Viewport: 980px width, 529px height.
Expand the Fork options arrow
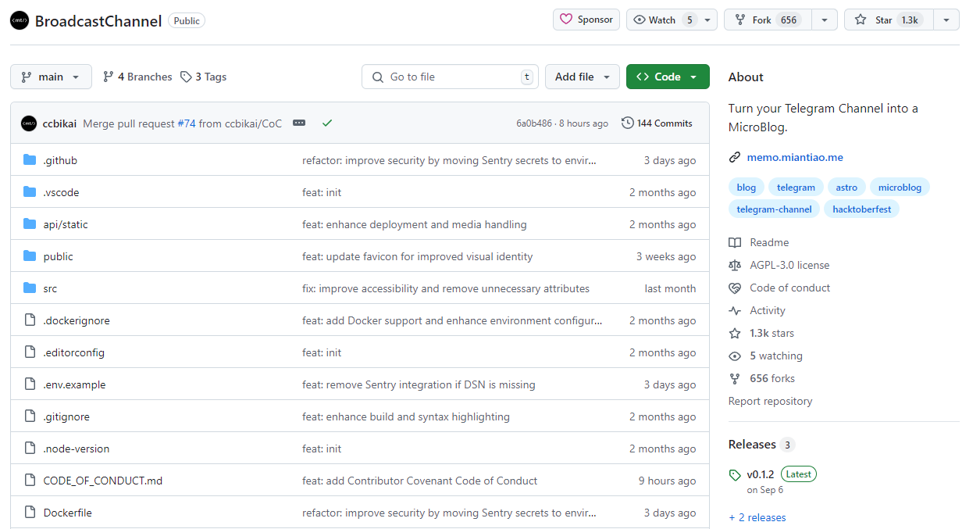825,20
